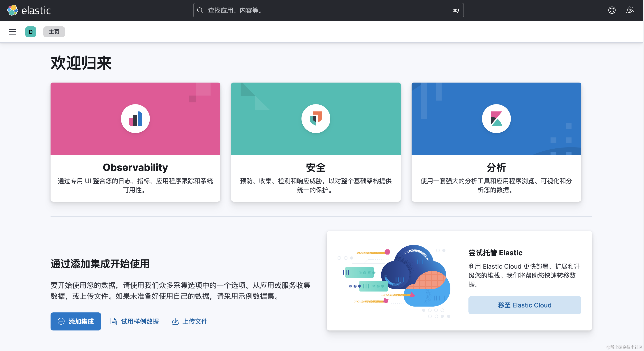Click the 试用样例数据 link

[x=135, y=321]
